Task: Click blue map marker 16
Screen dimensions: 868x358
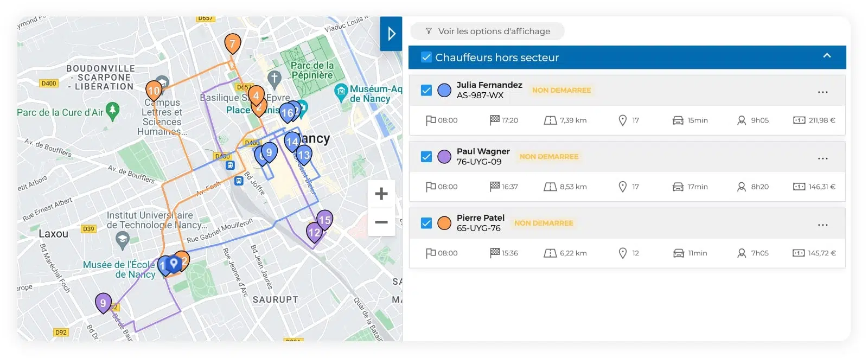Action: (x=287, y=113)
